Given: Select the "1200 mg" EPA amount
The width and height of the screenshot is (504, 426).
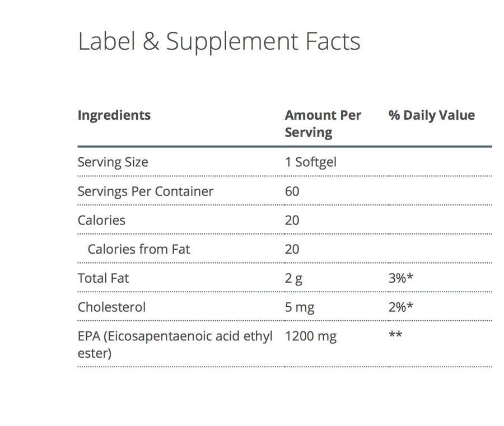Looking at the screenshot, I should (310, 336).
